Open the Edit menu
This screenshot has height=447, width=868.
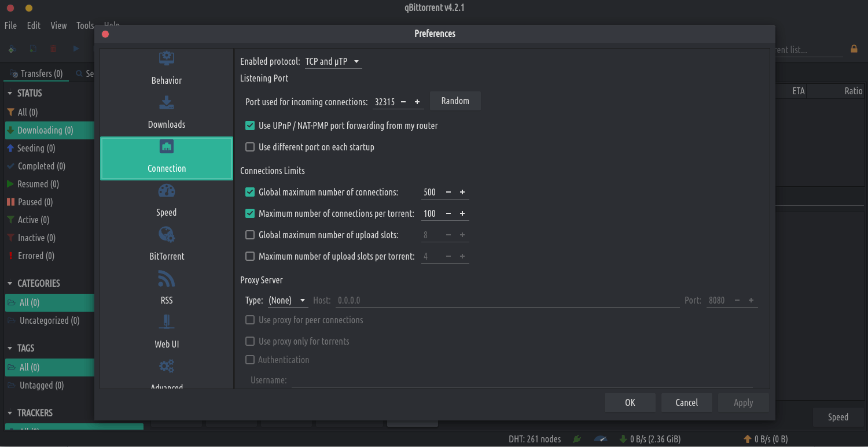point(34,25)
